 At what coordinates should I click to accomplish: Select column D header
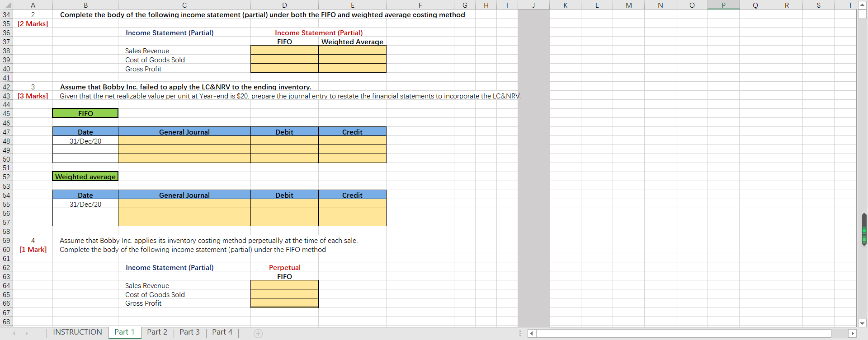pyautogui.click(x=284, y=5)
